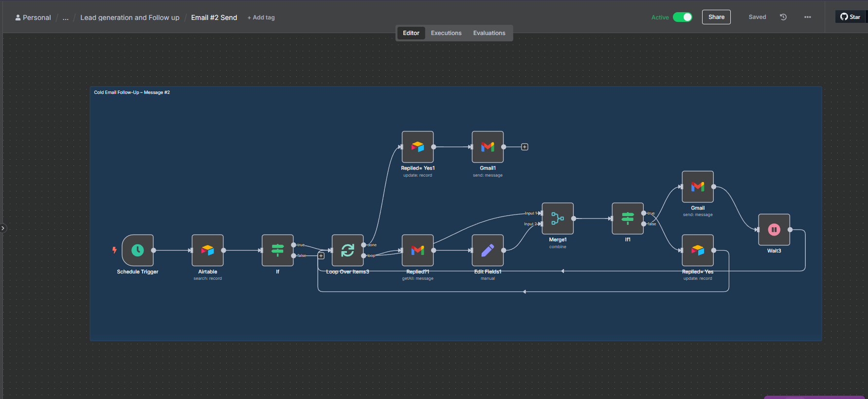The height and width of the screenshot is (399, 868).
Task: Expand the collapsed breadcrumb ellipsis
Action: [x=66, y=18]
